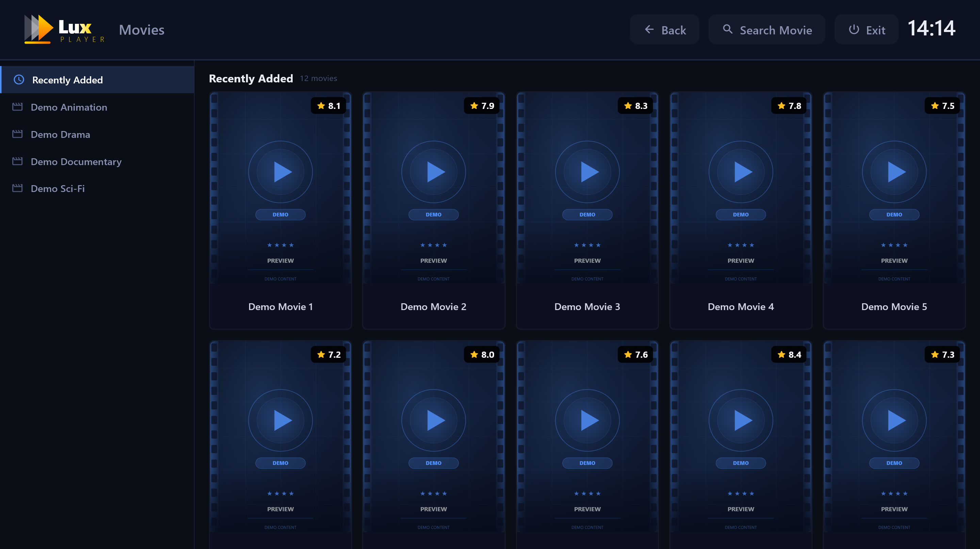Open the Demo Animation category
The image size is (980, 549).
pos(97,107)
